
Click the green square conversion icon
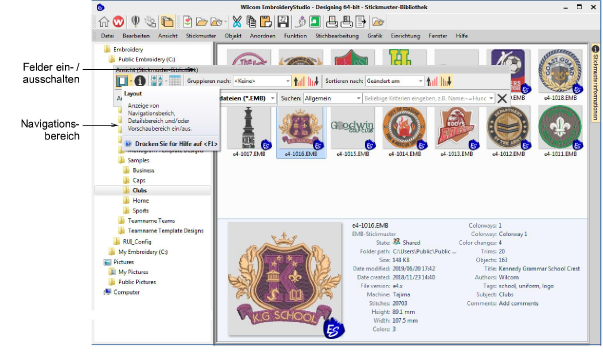point(315,22)
